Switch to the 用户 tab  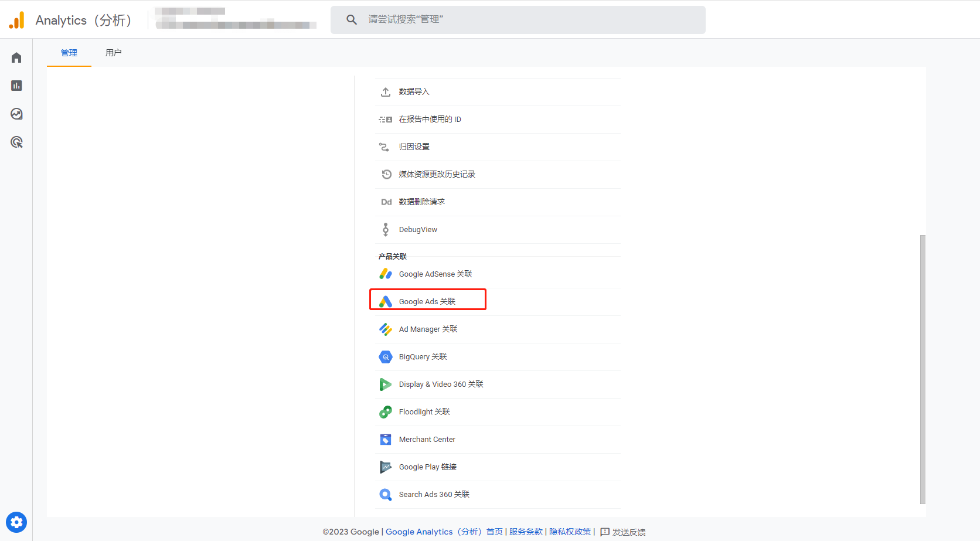[x=114, y=53]
